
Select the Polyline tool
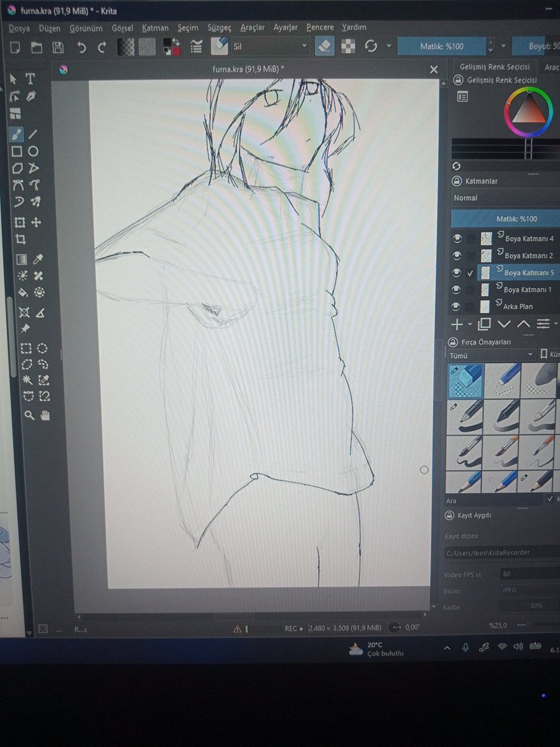[34, 168]
